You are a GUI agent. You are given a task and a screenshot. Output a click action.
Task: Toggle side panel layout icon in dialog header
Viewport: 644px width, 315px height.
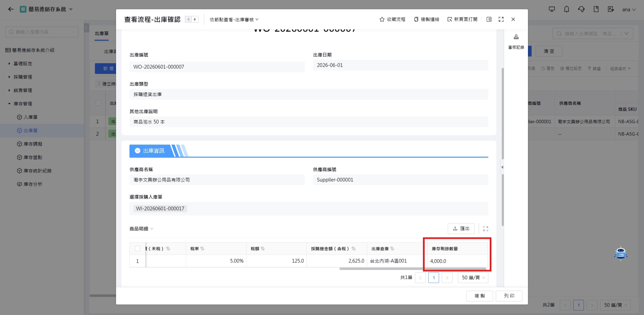tap(489, 19)
